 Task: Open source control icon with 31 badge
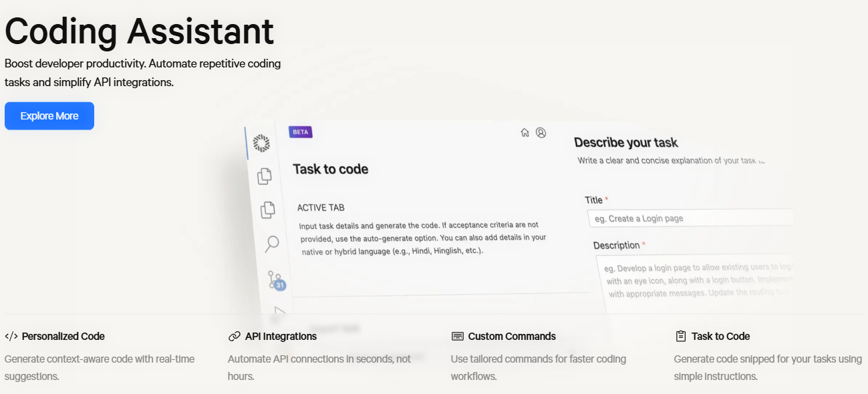click(x=276, y=279)
